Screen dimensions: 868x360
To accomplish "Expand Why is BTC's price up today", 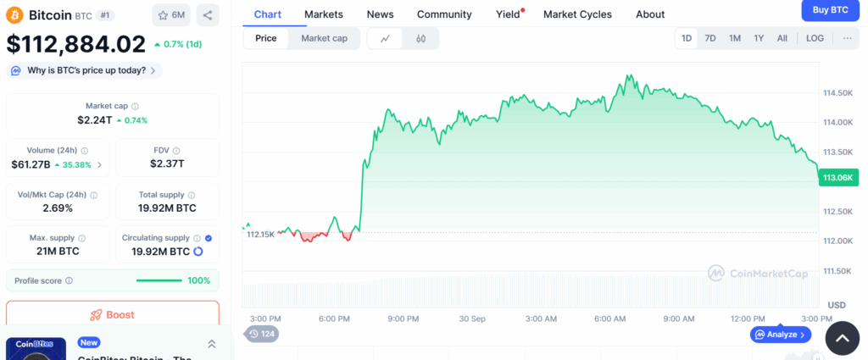I will click(x=84, y=70).
